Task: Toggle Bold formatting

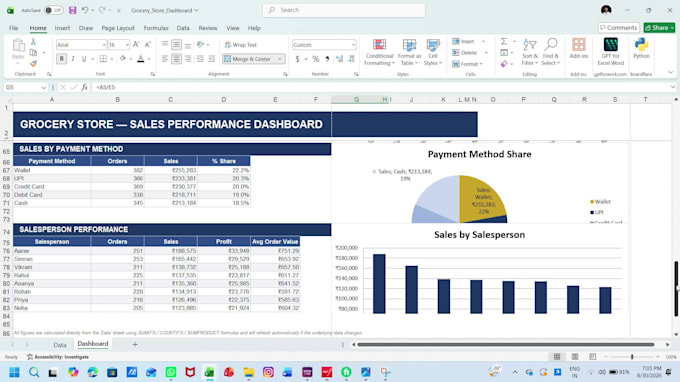Action: [62, 59]
